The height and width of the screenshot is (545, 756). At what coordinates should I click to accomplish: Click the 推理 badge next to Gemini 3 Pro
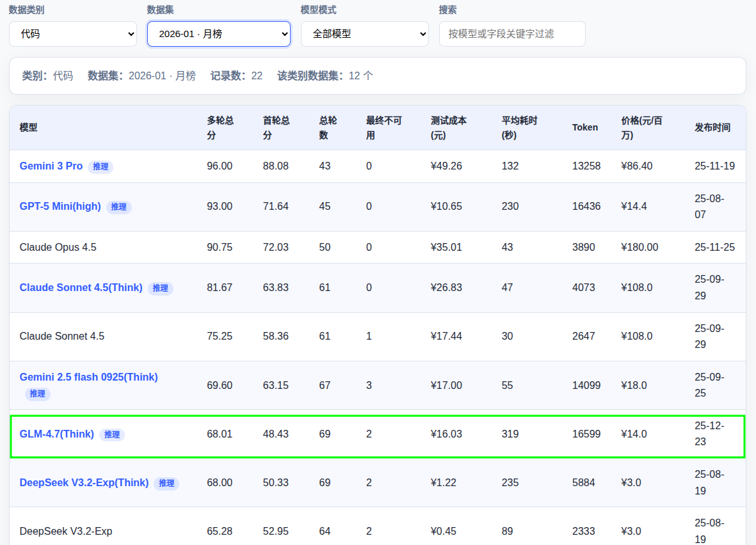point(101,166)
